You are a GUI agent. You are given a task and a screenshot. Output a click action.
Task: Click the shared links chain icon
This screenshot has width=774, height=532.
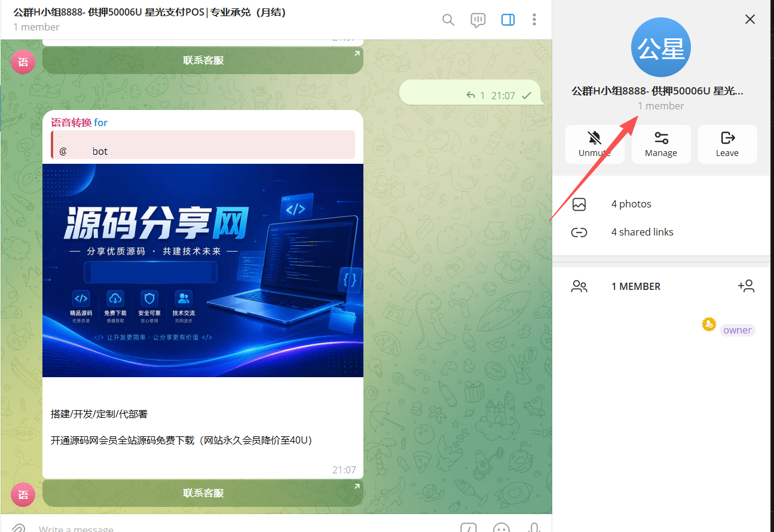point(579,232)
